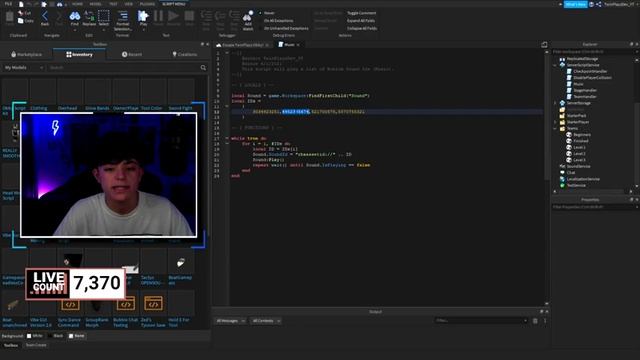
Task: Select the Black background option
Action: coord(55,336)
